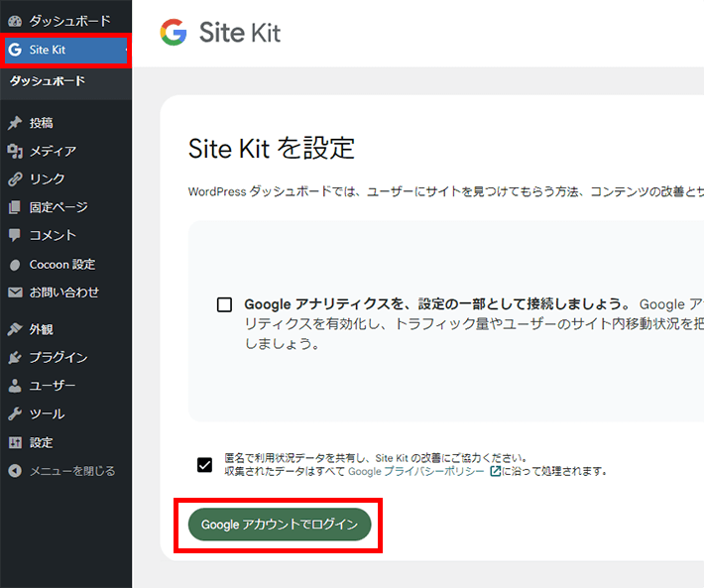Click the plug icon beside プラグイン

tap(14, 357)
